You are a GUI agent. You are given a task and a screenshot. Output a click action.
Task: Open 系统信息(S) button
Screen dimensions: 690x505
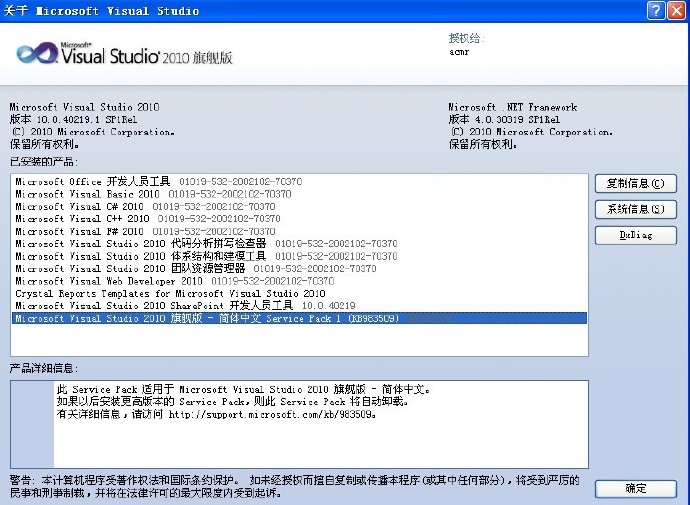pos(635,209)
